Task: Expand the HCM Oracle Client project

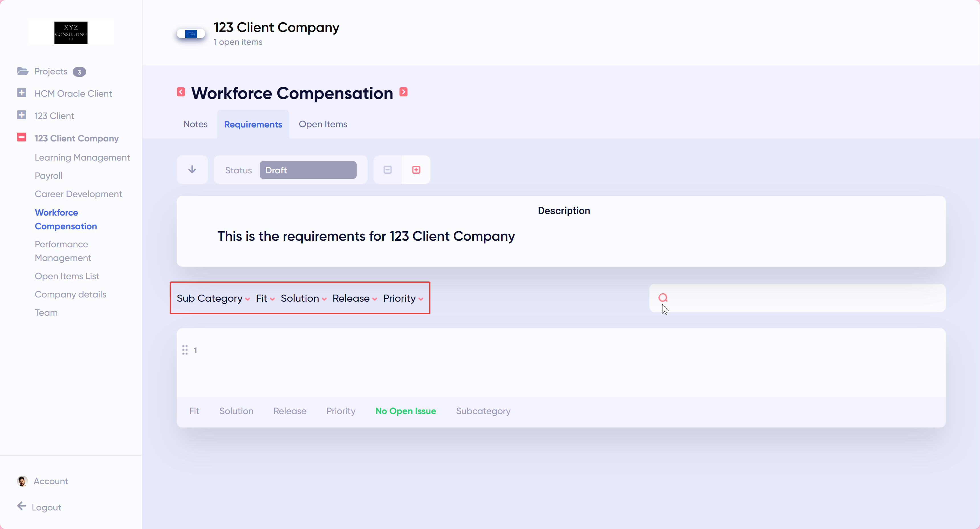Action: click(22, 93)
